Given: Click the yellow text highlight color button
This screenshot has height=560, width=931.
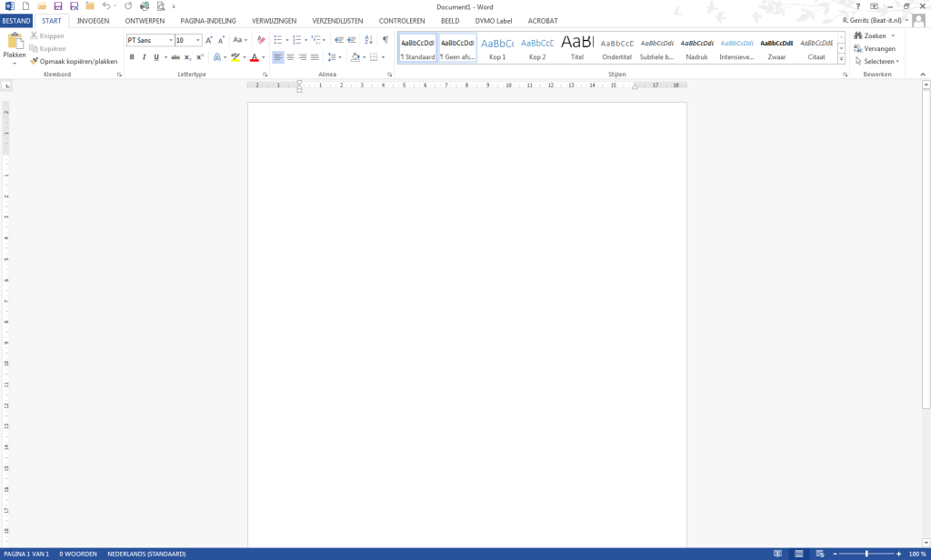Looking at the screenshot, I should pos(235,57).
